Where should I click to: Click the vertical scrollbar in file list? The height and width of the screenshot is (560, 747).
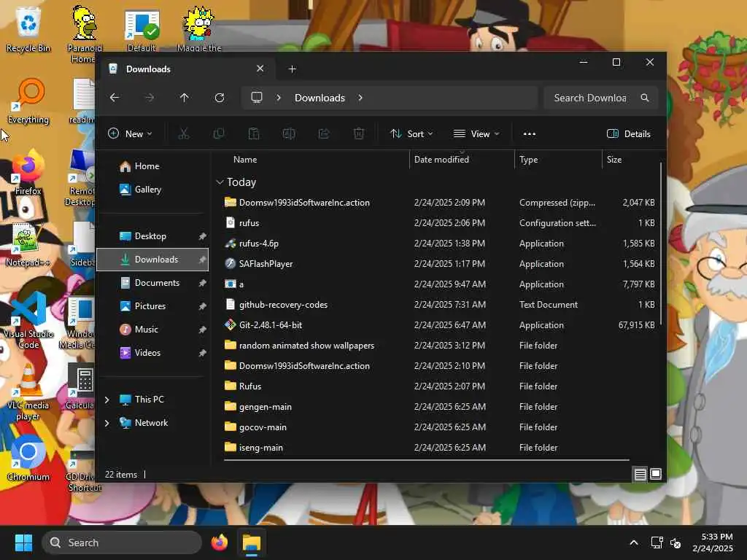(661, 244)
